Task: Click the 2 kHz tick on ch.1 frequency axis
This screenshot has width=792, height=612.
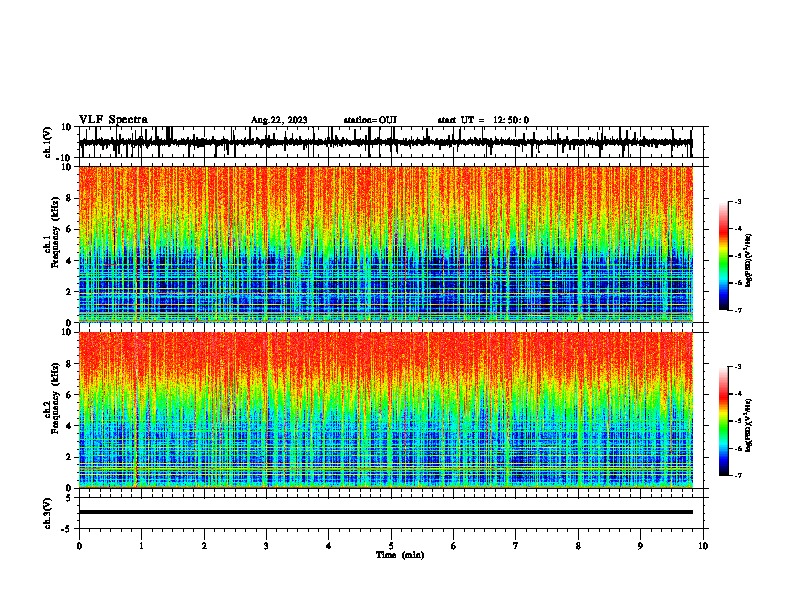Action: tap(70, 291)
